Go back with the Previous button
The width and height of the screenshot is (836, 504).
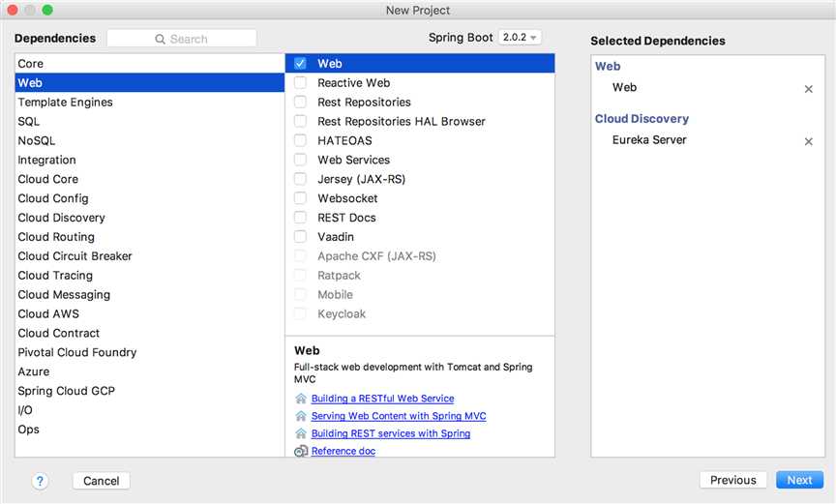pyautogui.click(x=732, y=480)
